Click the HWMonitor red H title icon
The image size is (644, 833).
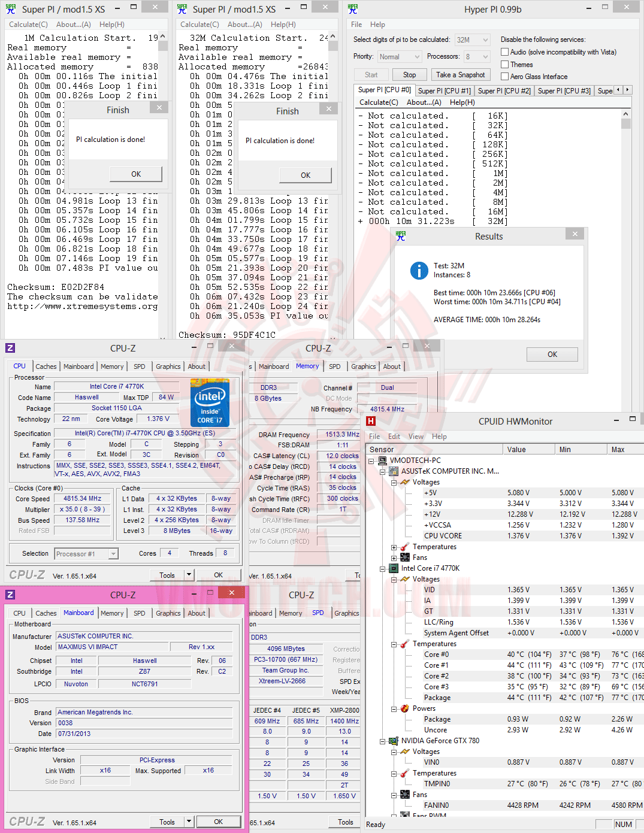point(371,421)
